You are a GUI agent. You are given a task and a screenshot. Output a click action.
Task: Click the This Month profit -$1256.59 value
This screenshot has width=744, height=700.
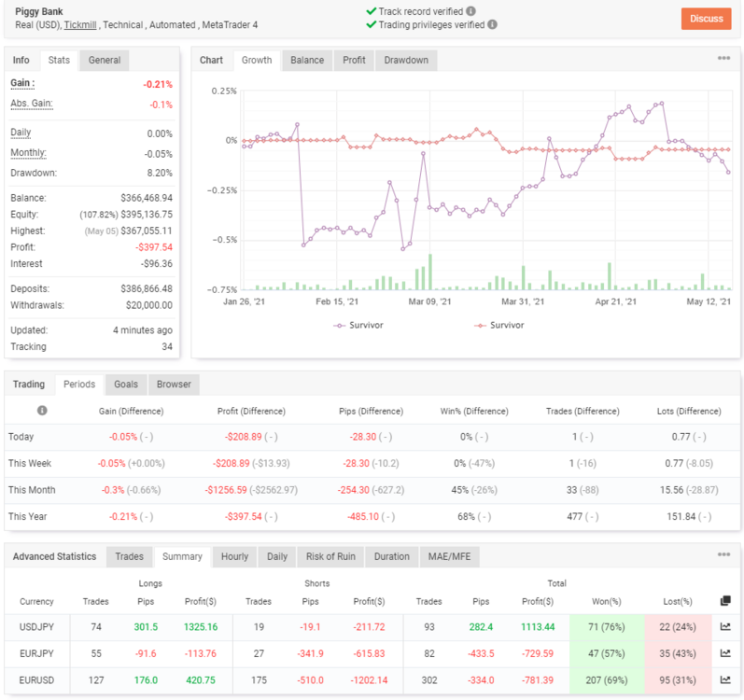(226, 490)
